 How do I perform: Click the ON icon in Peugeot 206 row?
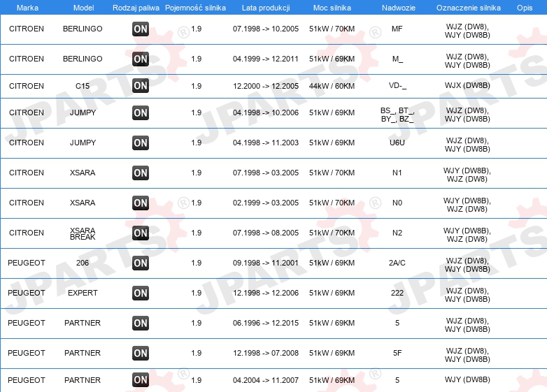click(x=141, y=263)
